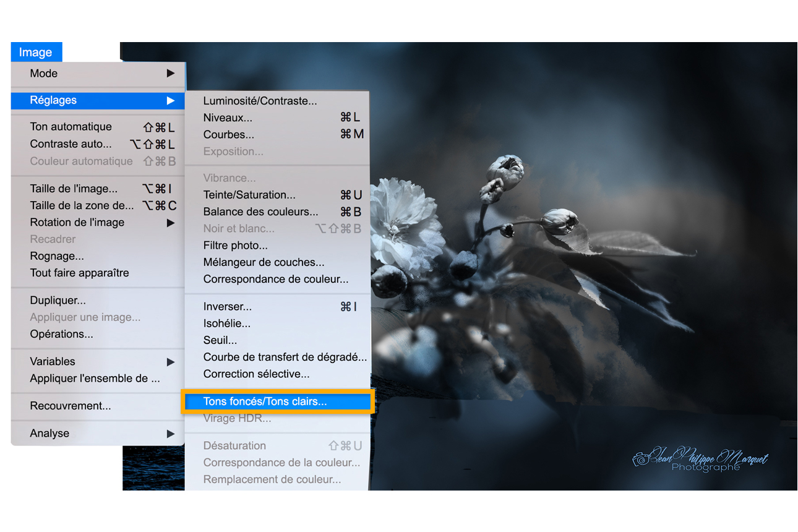This screenshot has width=798, height=532.
Task: Open Taille de l'image dialog
Action: point(74,189)
